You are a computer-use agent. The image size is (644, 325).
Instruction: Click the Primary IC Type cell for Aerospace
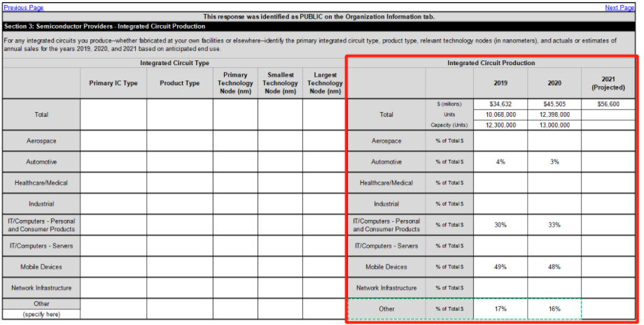(x=113, y=141)
